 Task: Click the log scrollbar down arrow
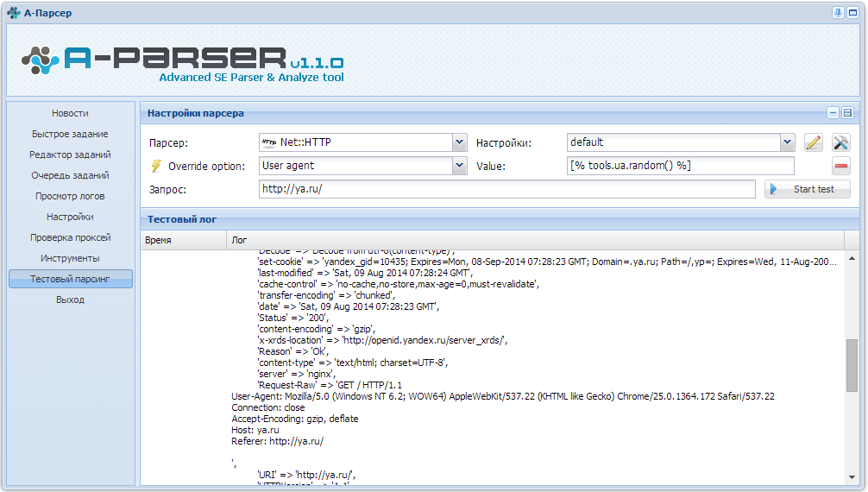pyautogui.click(x=852, y=477)
